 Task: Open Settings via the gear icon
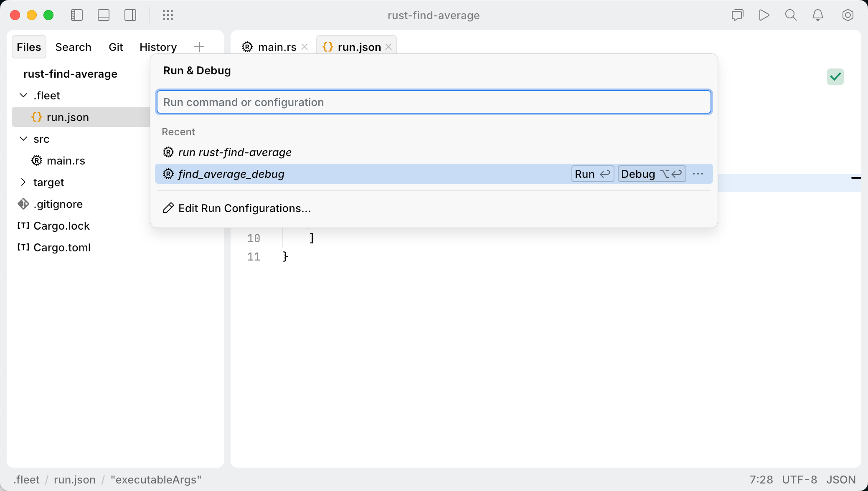tap(848, 15)
